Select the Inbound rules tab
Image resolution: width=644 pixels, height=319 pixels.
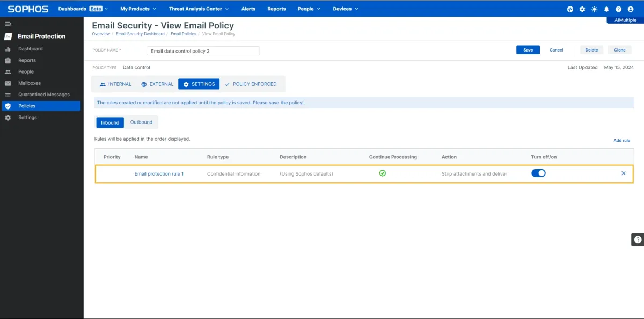[110, 122]
